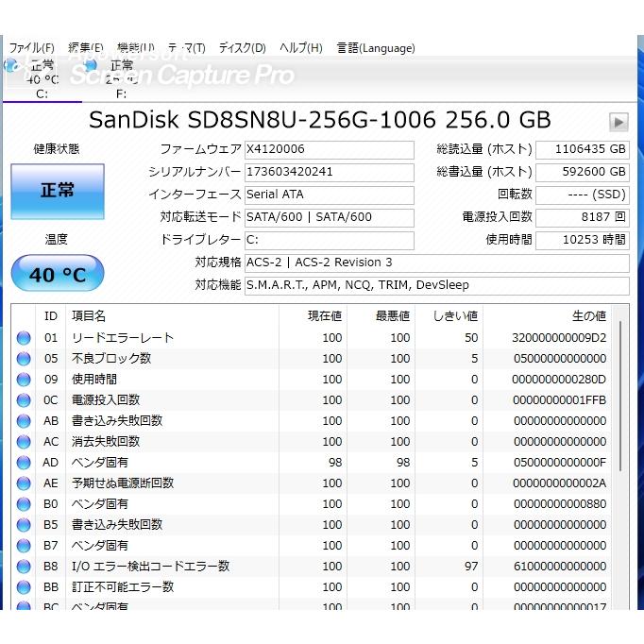Select I/O エラー検出コードエラー数 attribute name
Viewport: 644px width, 644px height.
pos(150,567)
